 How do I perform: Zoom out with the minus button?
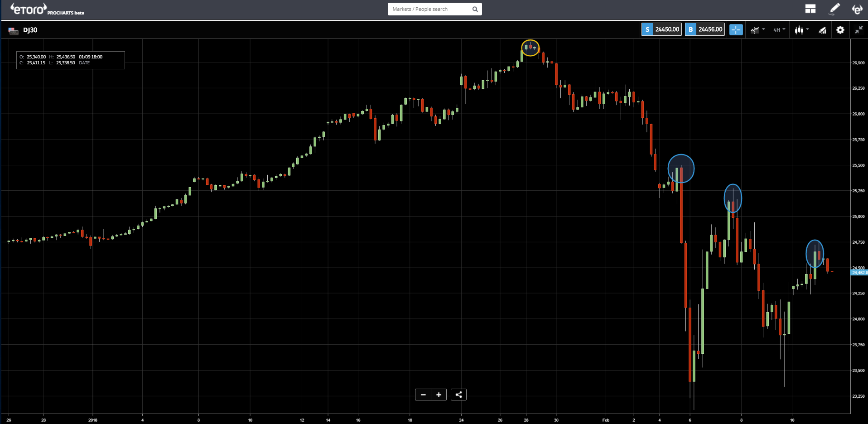click(x=423, y=395)
